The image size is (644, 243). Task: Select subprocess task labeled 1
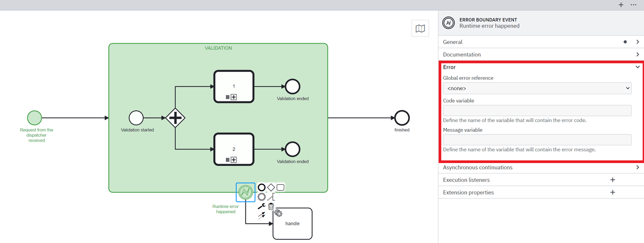[234, 86]
